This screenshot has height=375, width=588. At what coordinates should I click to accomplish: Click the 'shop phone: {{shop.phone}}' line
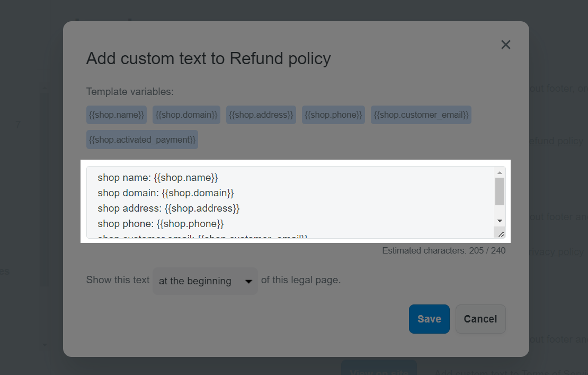(161, 224)
